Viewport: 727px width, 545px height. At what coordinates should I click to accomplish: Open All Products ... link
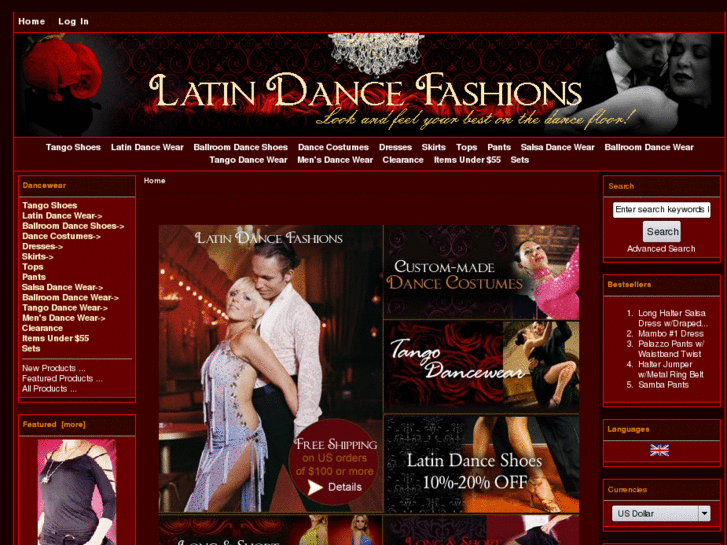(49, 389)
